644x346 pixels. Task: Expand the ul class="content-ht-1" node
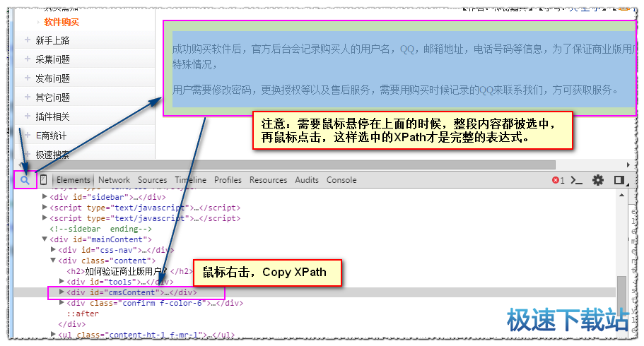tap(53, 334)
